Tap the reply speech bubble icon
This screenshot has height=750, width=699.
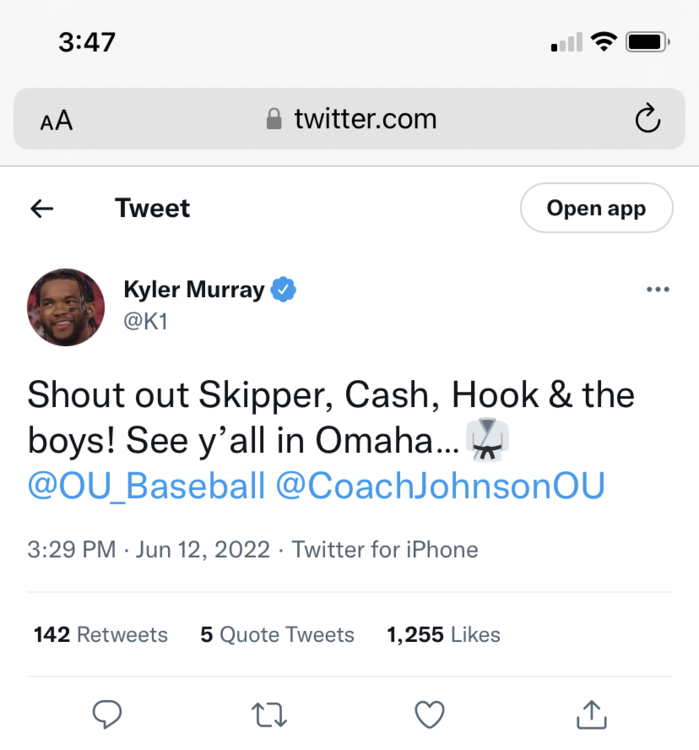pyautogui.click(x=107, y=714)
